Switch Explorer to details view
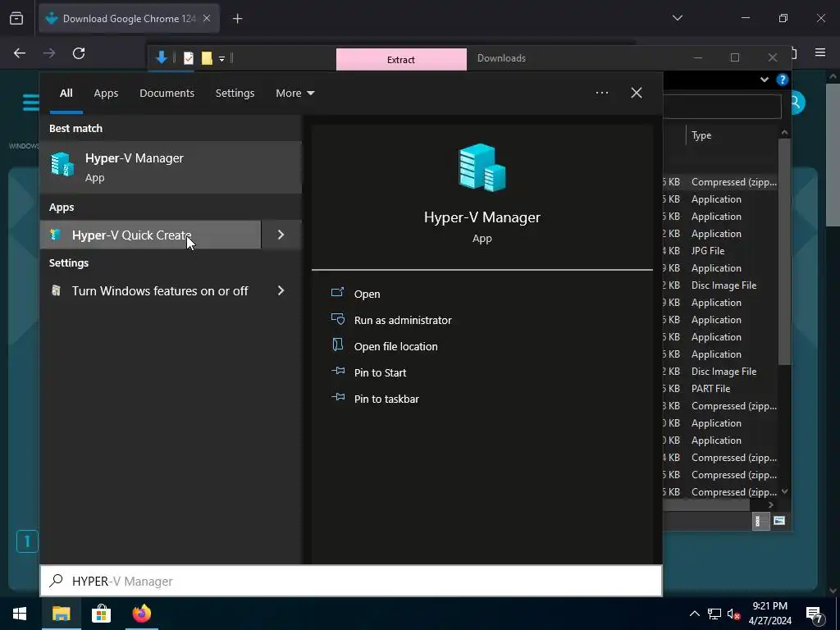The width and height of the screenshot is (840, 630). 759,521
